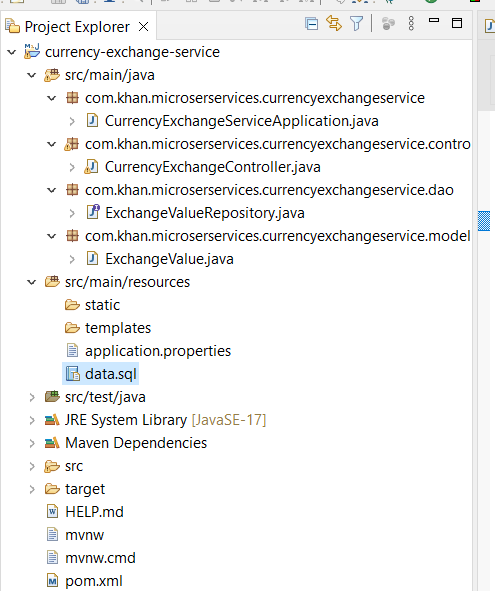Select application.properties file name
Screen dimensions: 495x591
click(x=158, y=351)
